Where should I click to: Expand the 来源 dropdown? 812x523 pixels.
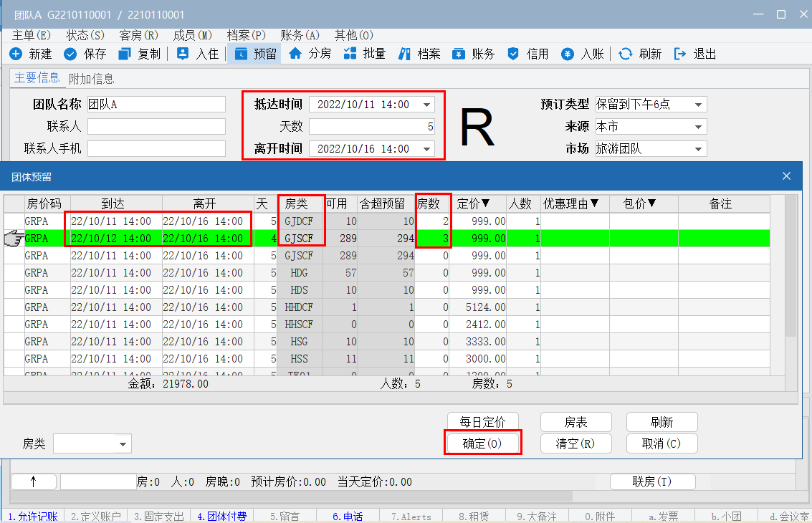coord(698,127)
